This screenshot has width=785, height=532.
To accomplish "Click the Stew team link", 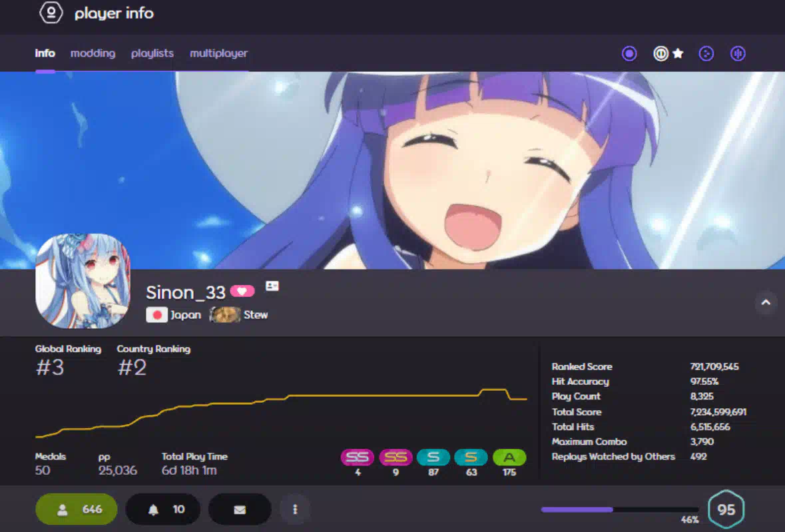I will coord(256,315).
